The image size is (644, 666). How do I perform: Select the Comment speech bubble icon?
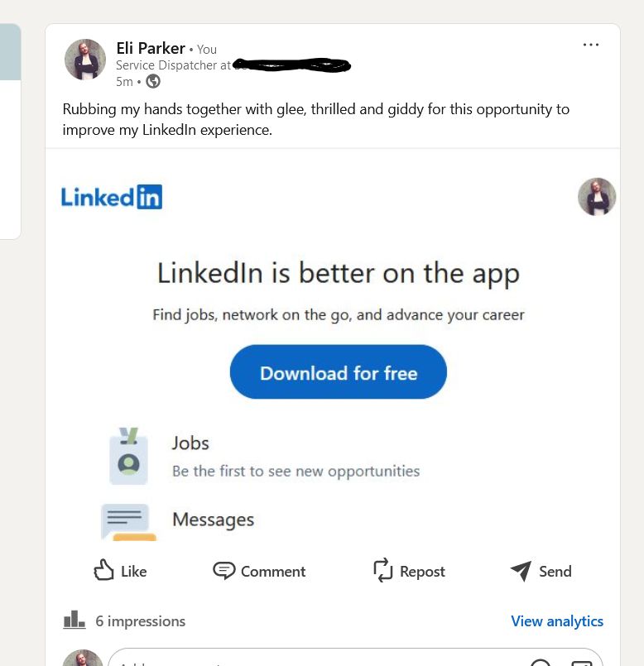pos(224,571)
